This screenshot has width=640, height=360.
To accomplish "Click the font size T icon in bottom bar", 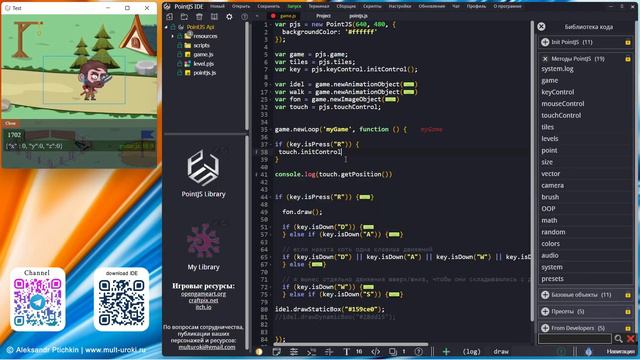I will point(346,351).
